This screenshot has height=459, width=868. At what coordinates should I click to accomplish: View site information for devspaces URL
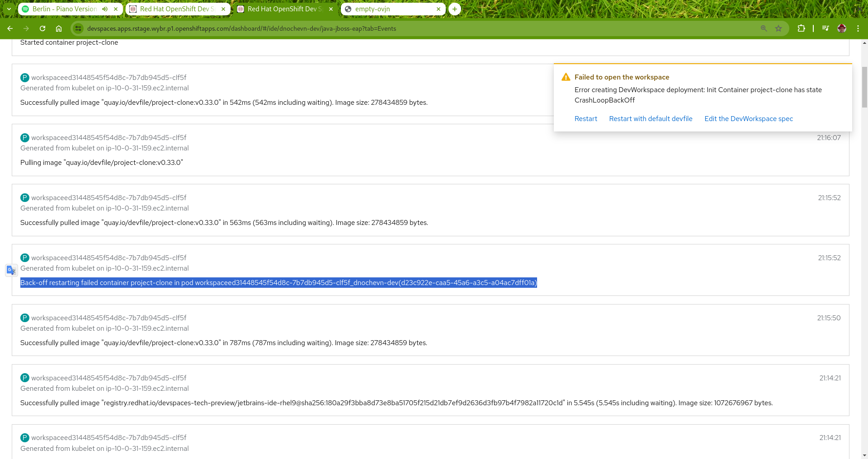click(78, 28)
